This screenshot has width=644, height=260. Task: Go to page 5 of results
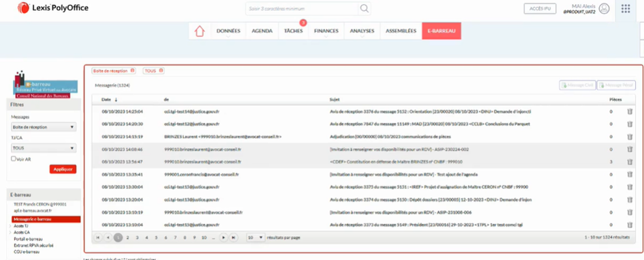pos(156,237)
